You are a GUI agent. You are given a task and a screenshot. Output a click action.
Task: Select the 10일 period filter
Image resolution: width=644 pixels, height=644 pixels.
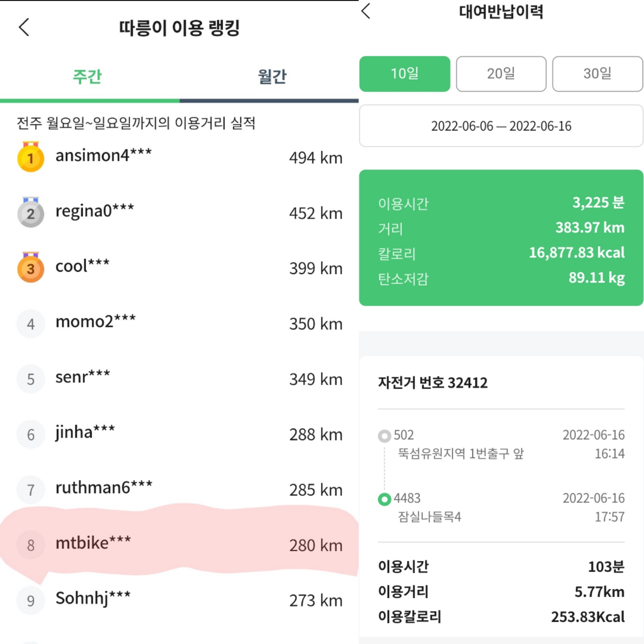pyautogui.click(x=404, y=74)
